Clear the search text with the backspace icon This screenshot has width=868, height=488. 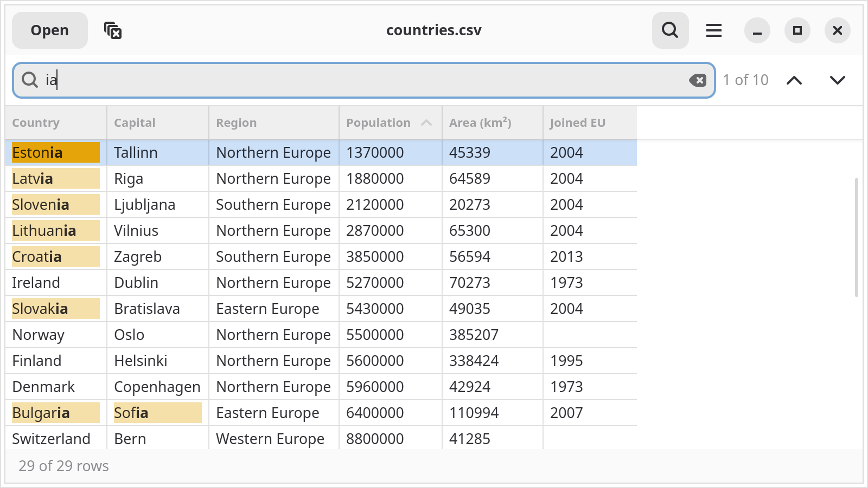[698, 80]
